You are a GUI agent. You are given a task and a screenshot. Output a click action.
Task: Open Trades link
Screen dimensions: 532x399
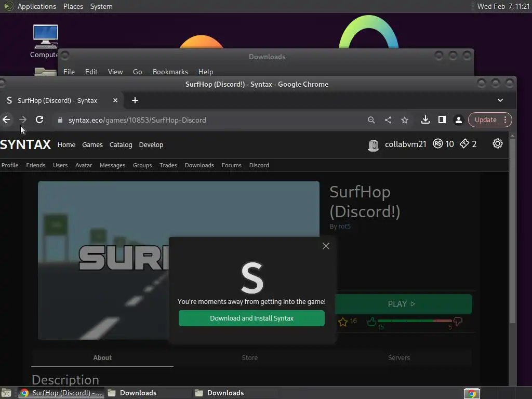pyautogui.click(x=168, y=165)
